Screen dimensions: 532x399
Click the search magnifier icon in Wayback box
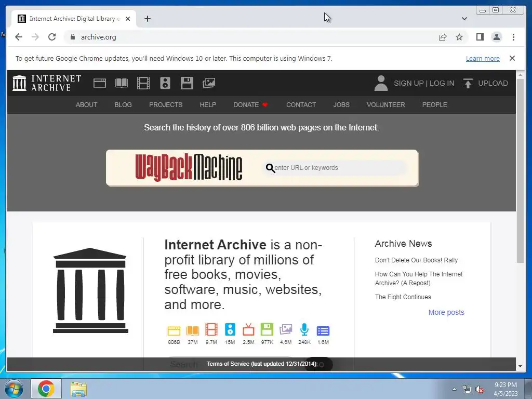(x=270, y=168)
